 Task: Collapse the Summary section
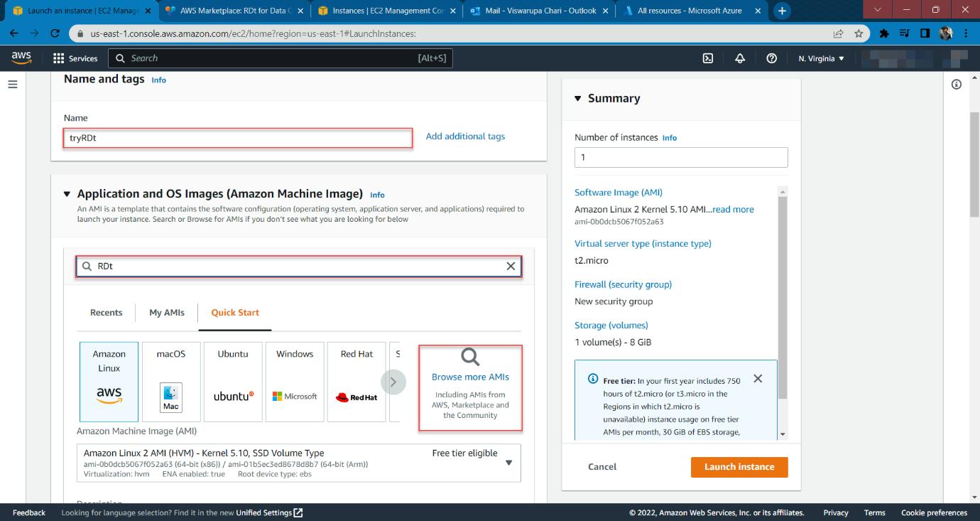click(577, 98)
